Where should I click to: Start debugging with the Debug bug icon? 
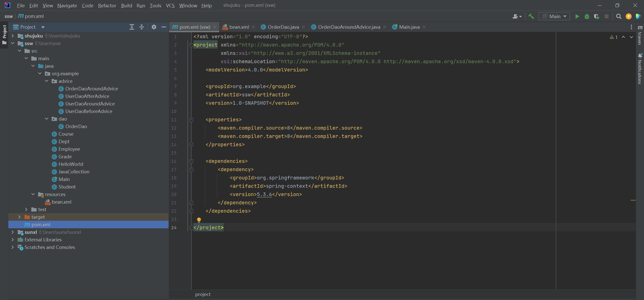[587, 17]
